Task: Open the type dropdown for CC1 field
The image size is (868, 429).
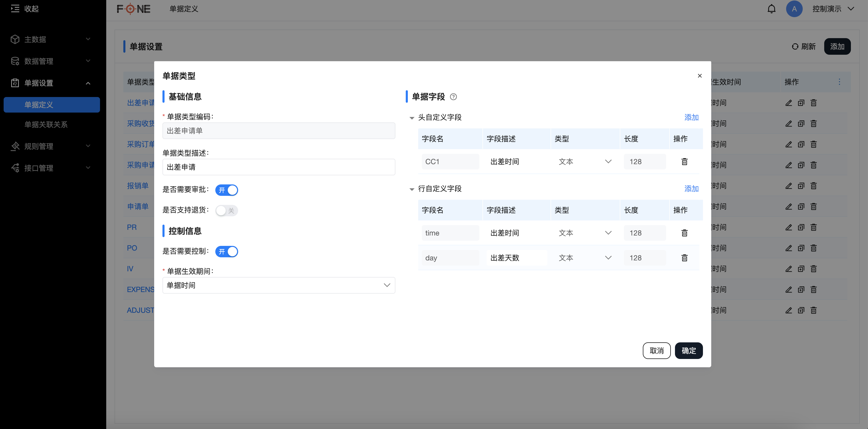Action: [x=585, y=162]
